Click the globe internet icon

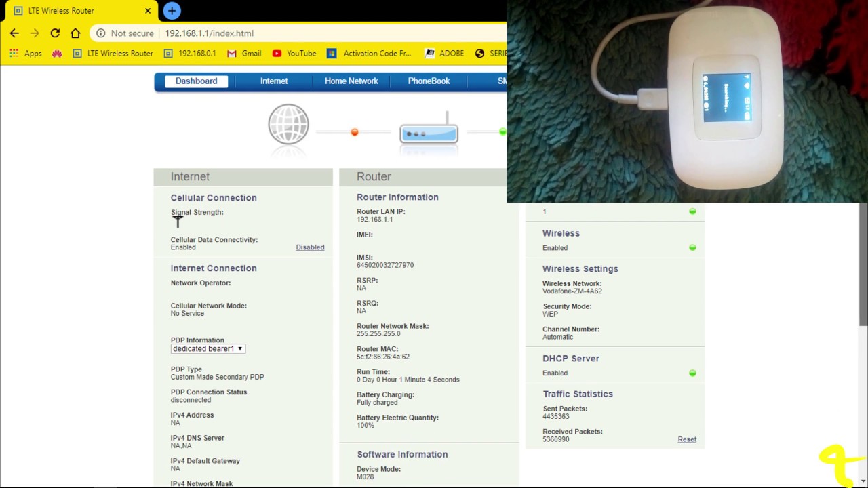(x=288, y=125)
